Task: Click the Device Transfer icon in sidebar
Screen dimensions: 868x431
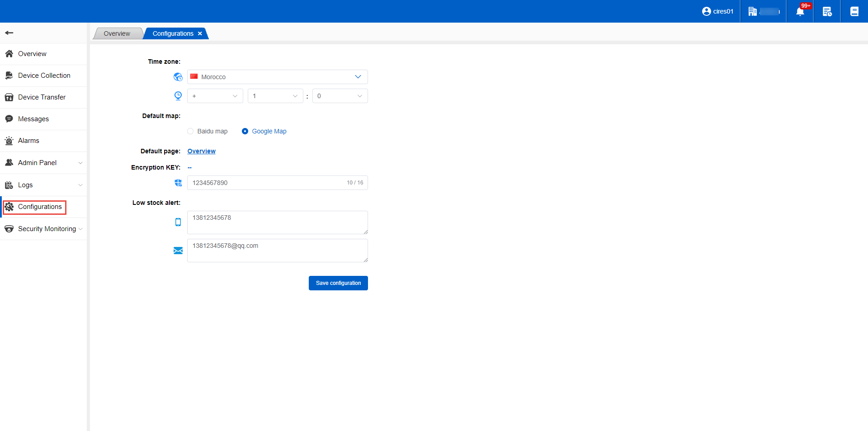Action: click(9, 97)
